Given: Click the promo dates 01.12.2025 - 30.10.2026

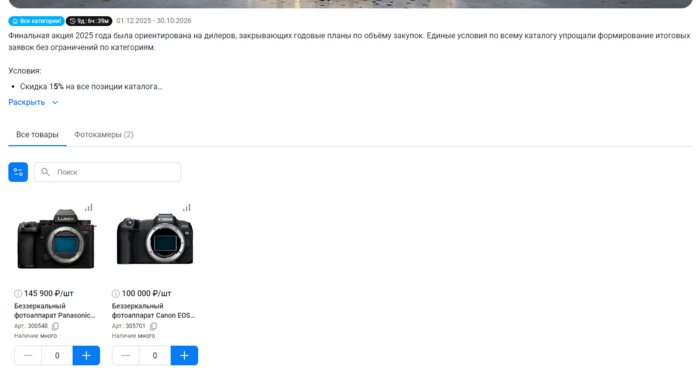Looking at the screenshot, I should 154,21.
